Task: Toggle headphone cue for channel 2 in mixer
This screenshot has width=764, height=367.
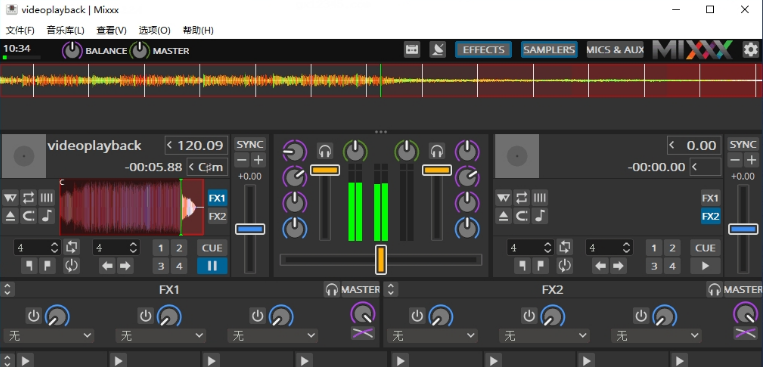Action: point(437,151)
